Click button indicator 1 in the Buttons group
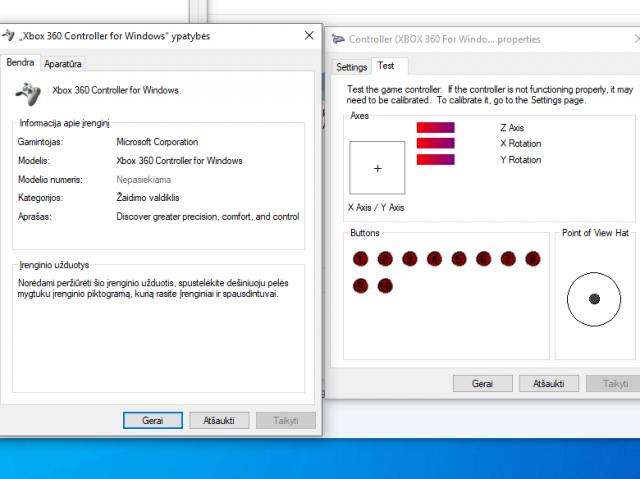640x479 pixels. point(361,259)
